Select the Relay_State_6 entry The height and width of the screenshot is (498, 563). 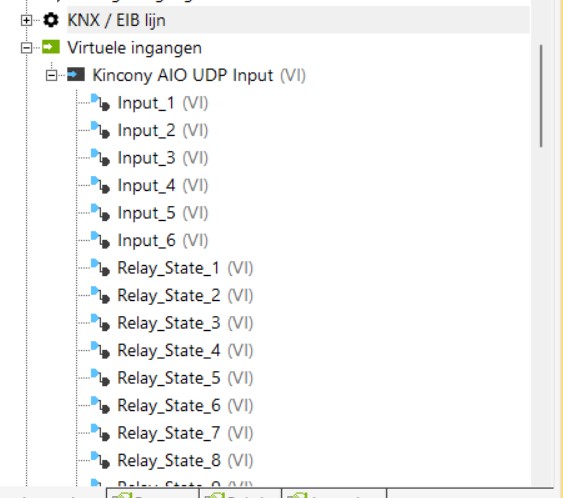185,406
